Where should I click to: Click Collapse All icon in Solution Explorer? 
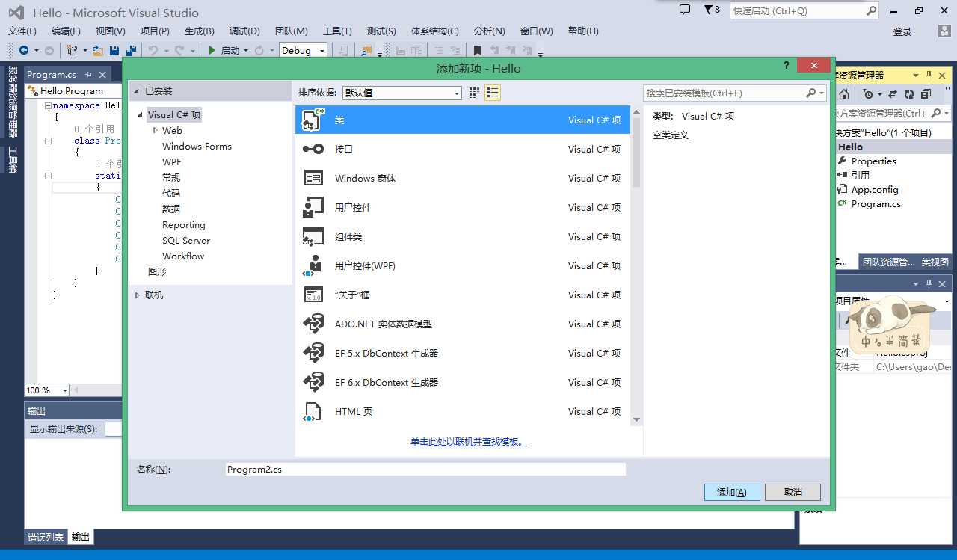[926, 94]
